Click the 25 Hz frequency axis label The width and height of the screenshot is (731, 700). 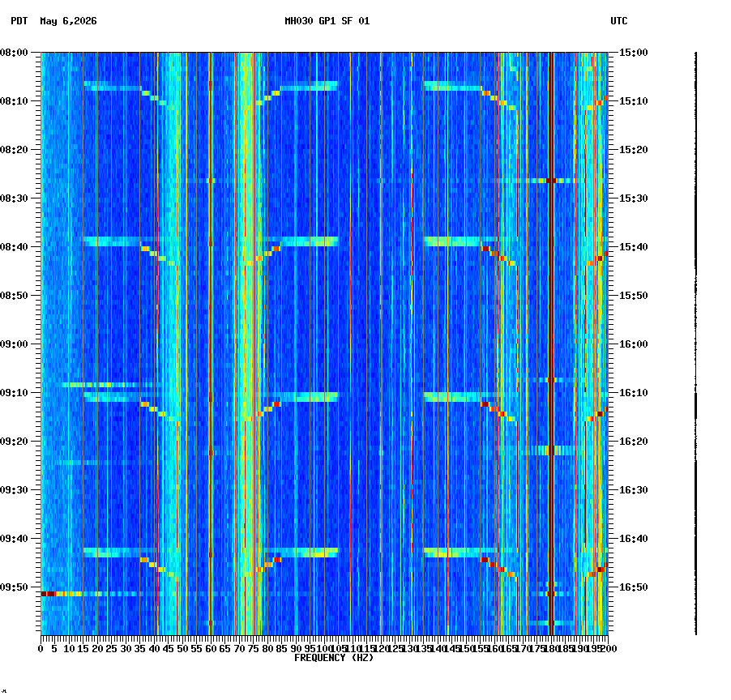tap(111, 649)
